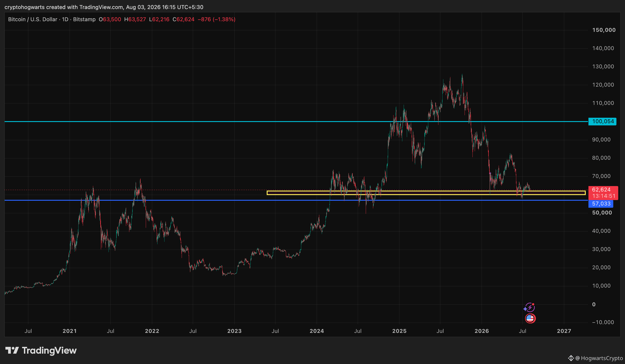Select the yellow rectangle support zone

426,193
